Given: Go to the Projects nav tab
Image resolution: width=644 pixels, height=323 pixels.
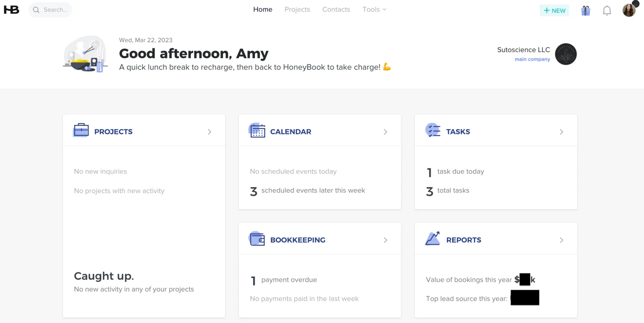Looking at the screenshot, I should coord(297,9).
